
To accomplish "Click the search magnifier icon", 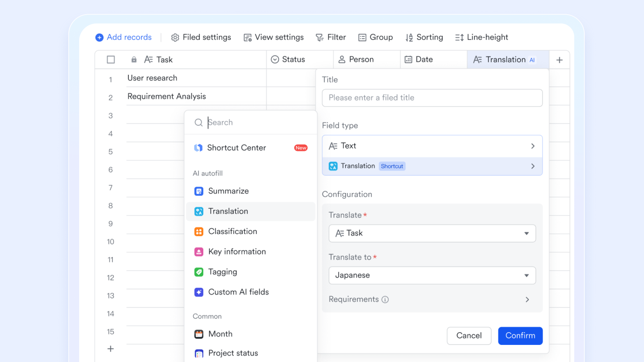I will pos(199,122).
